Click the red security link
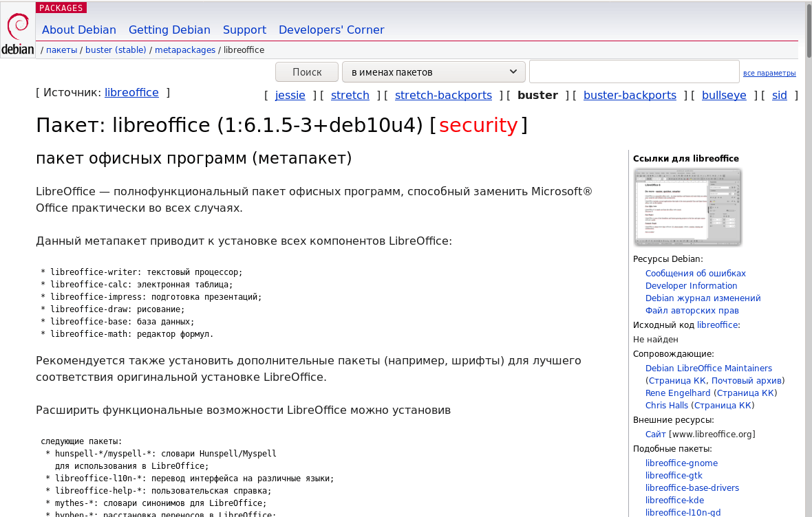The width and height of the screenshot is (812, 517). (x=478, y=125)
